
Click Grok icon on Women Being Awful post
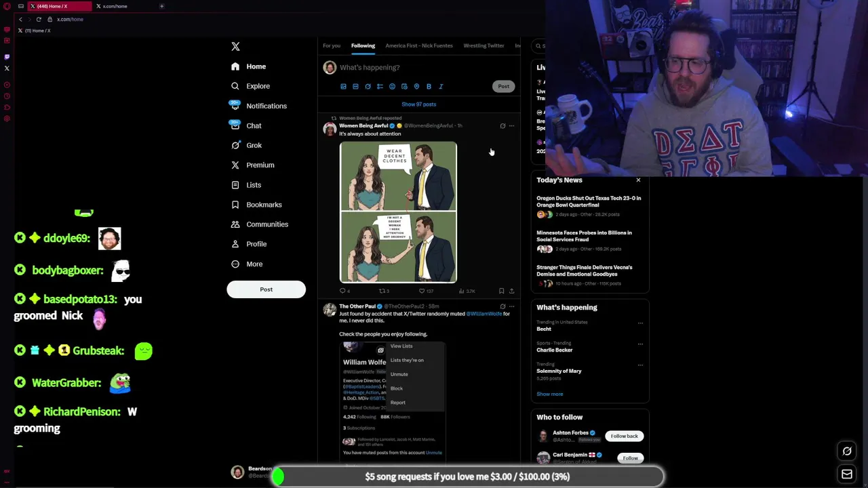click(x=502, y=125)
